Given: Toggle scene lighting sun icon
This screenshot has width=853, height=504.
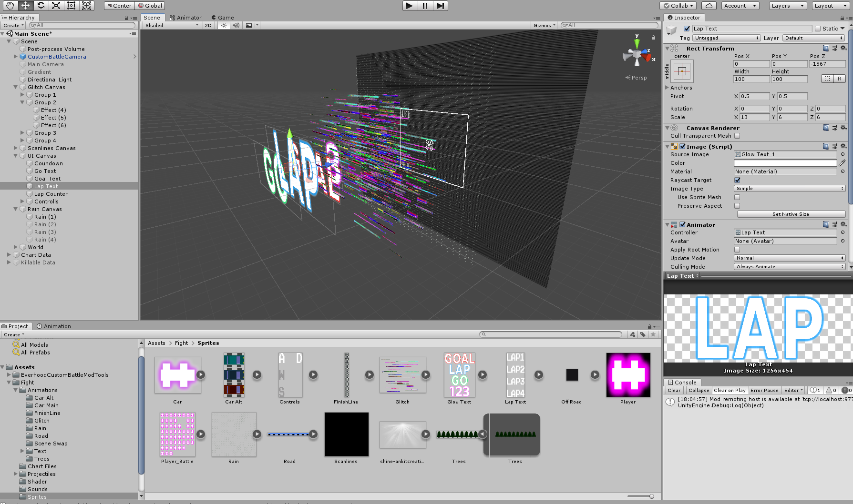Looking at the screenshot, I should point(224,25).
